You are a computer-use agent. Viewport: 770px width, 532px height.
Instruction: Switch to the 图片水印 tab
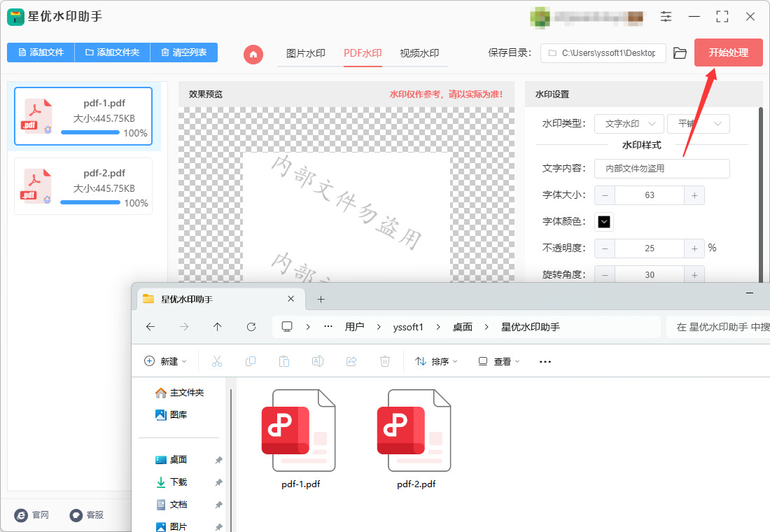[305, 53]
